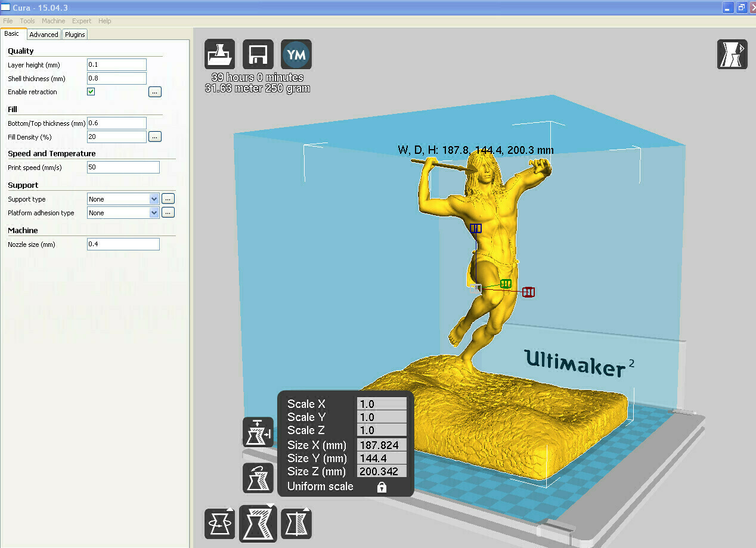Switch to the Advanced tab
Viewport: 756px width, 548px height.
coord(44,34)
